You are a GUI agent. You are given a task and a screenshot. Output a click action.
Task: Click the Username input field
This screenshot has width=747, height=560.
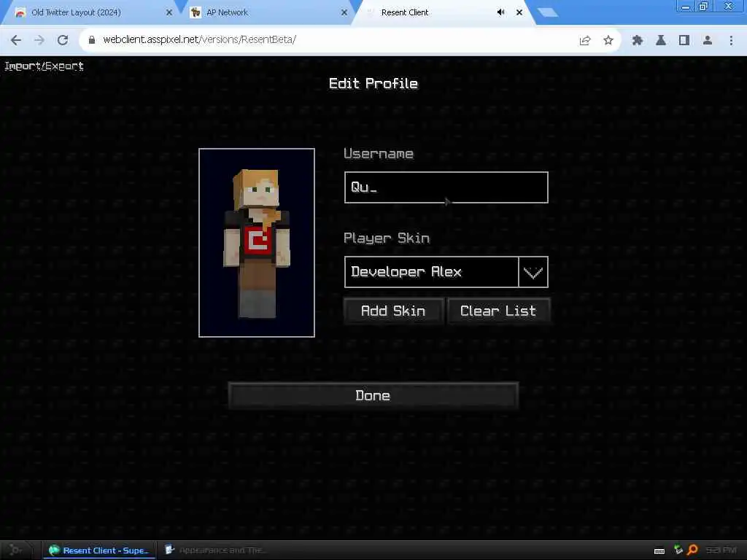pos(446,187)
